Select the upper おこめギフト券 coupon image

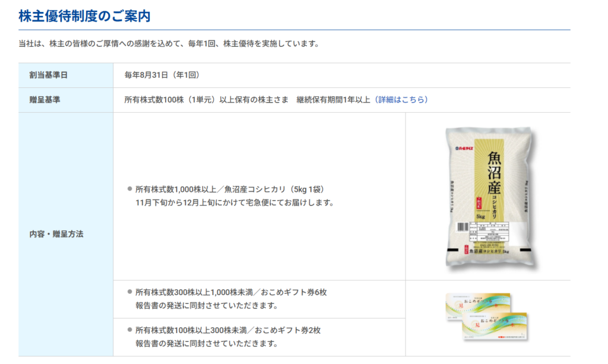tap(477, 306)
